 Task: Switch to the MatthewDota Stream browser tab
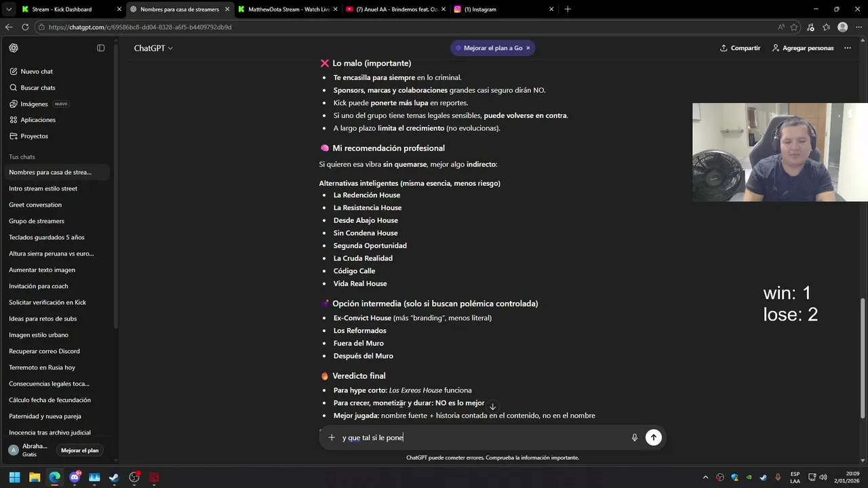pyautogui.click(x=285, y=9)
